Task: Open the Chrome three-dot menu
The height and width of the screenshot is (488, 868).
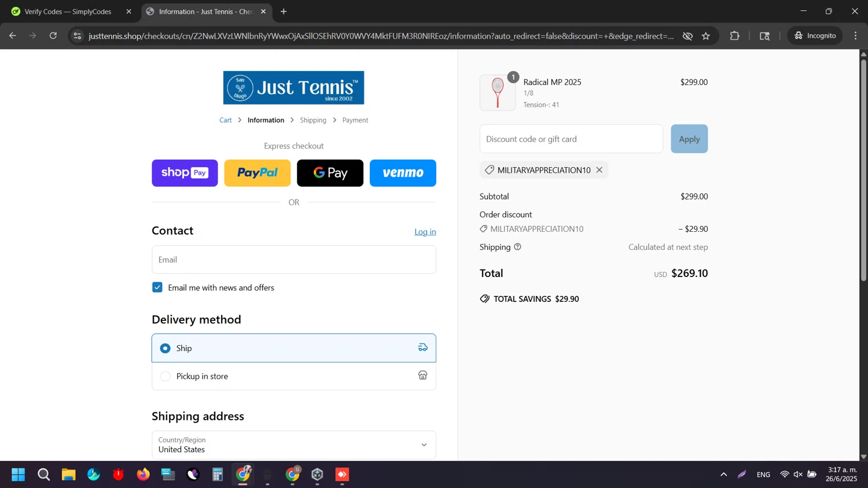Action: [x=856, y=36]
